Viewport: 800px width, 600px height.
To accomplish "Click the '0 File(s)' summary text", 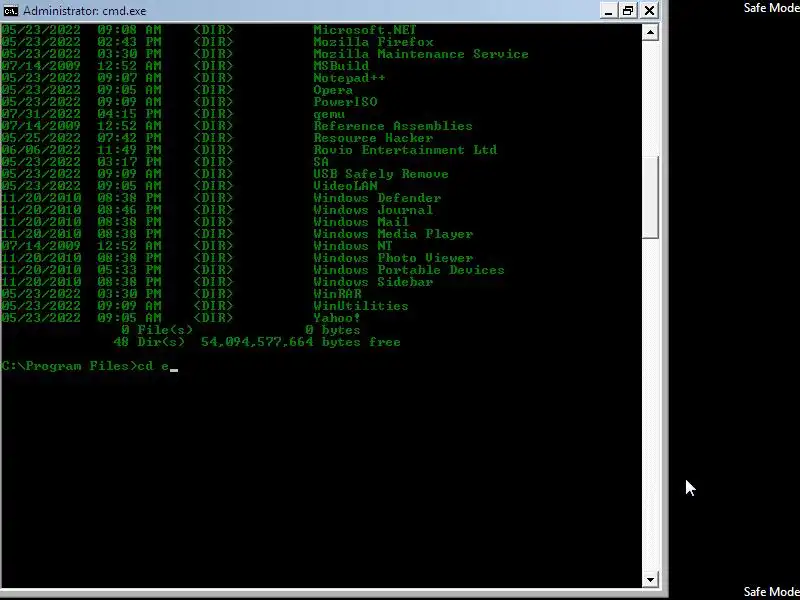I will click(x=157, y=330).
